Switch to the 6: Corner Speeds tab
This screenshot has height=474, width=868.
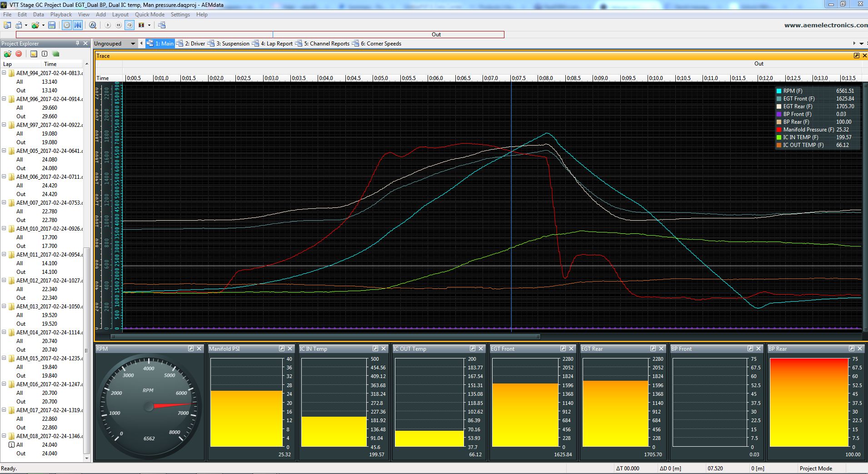coord(377,44)
